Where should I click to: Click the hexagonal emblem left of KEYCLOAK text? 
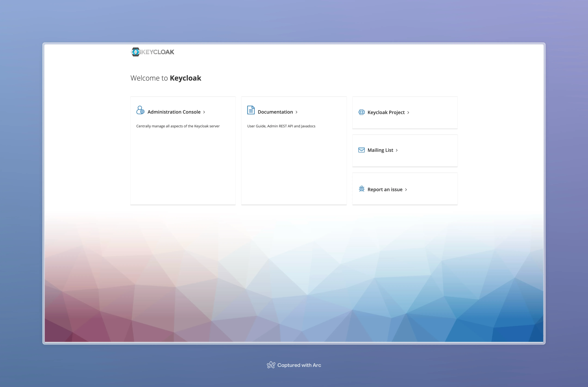click(136, 52)
